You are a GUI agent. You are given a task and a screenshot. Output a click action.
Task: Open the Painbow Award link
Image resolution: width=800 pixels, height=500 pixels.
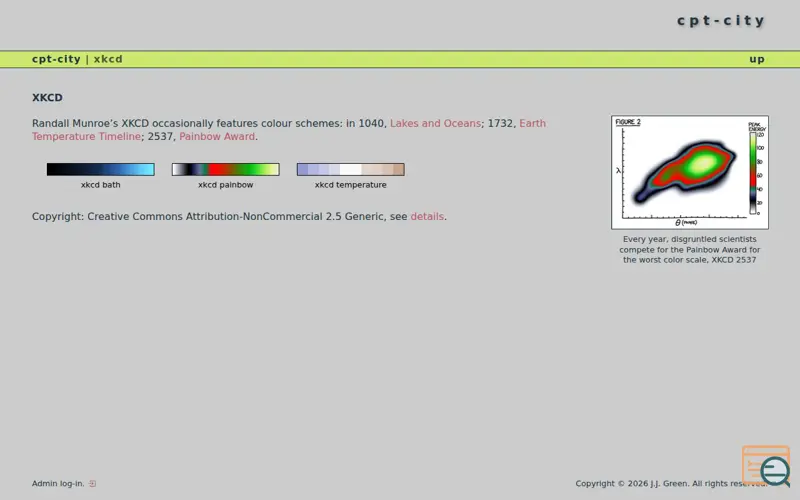(x=217, y=137)
